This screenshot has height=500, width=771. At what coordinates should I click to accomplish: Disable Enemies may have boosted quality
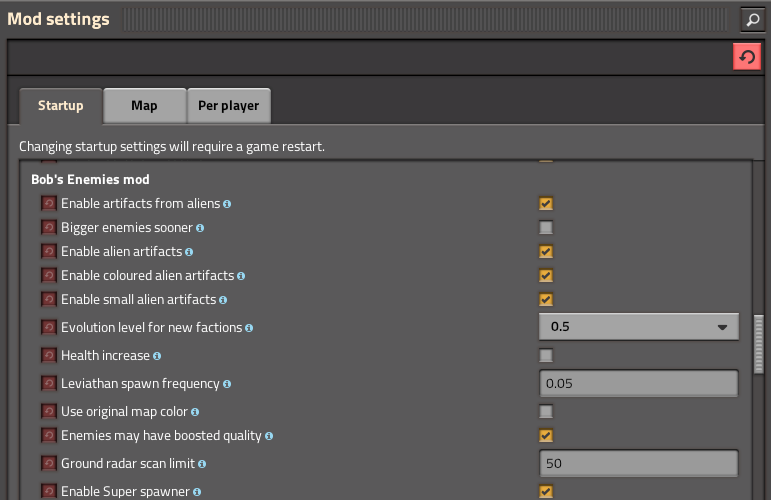click(x=545, y=436)
